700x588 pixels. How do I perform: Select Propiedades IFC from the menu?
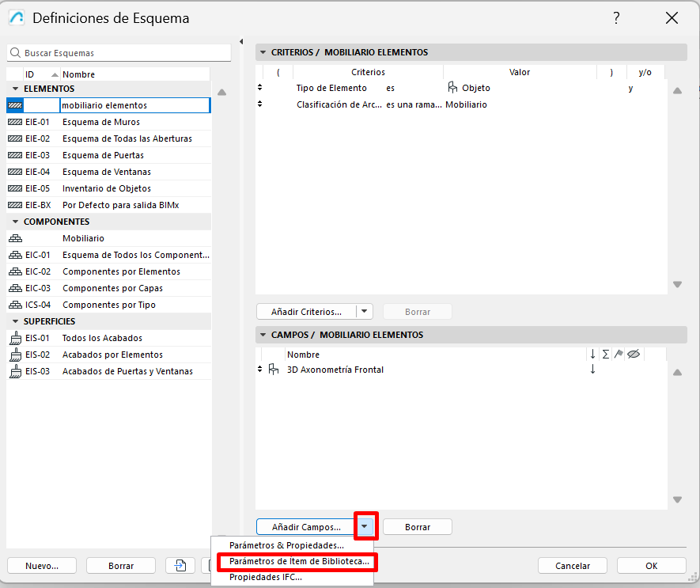point(265,578)
